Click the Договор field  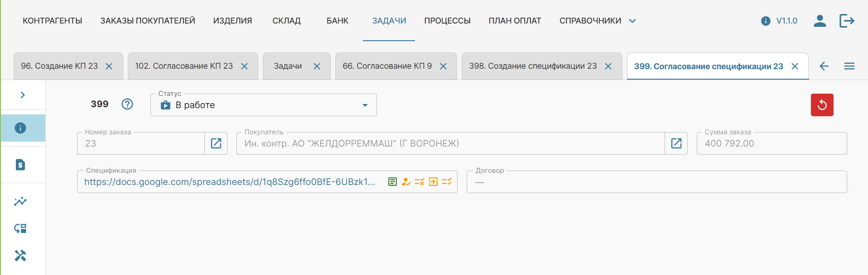click(656, 182)
